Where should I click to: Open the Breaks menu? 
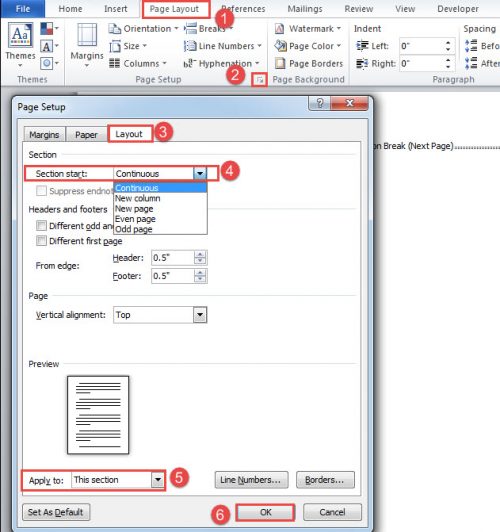(208, 28)
